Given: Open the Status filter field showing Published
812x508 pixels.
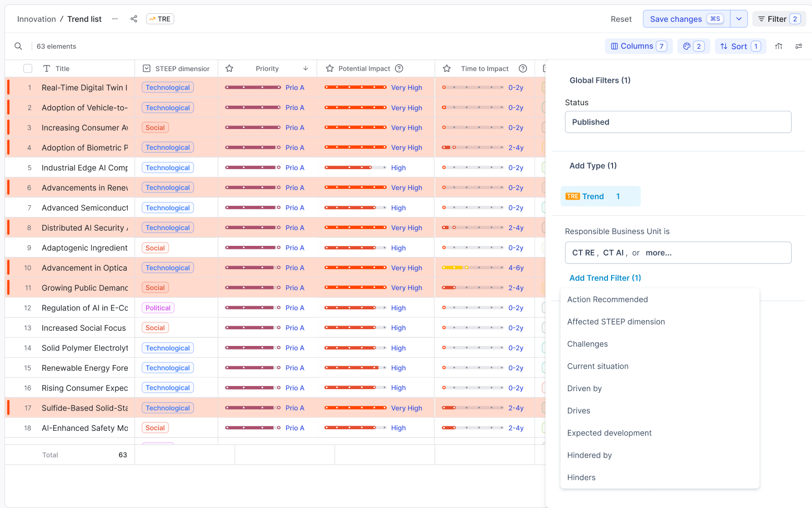Looking at the screenshot, I should pyautogui.click(x=678, y=122).
